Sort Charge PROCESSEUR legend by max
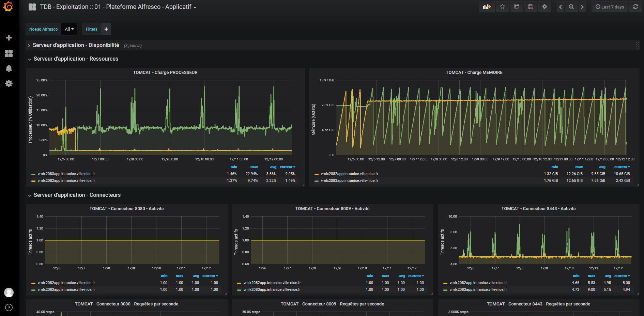Screen dimensions: 644x316 254,167
